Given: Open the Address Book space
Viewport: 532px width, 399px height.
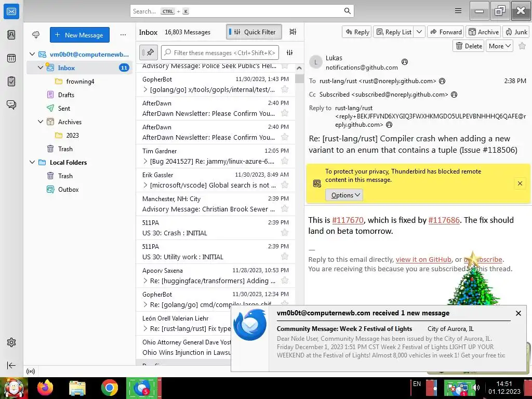Looking at the screenshot, I should (11, 35).
